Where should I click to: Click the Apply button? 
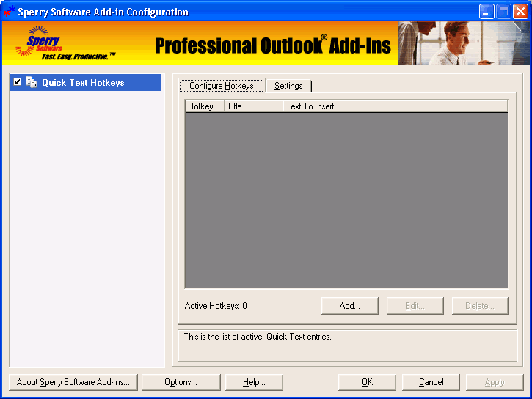click(x=495, y=382)
